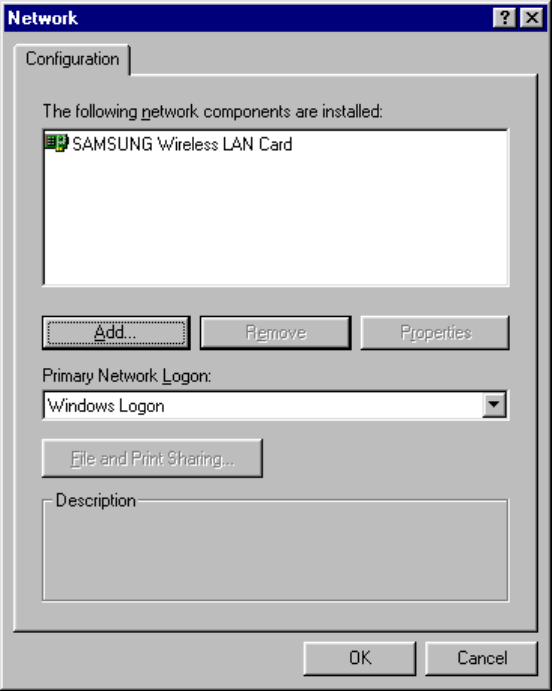Click empty area of installed components list
The width and height of the screenshot is (552, 691).
point(276,220)
